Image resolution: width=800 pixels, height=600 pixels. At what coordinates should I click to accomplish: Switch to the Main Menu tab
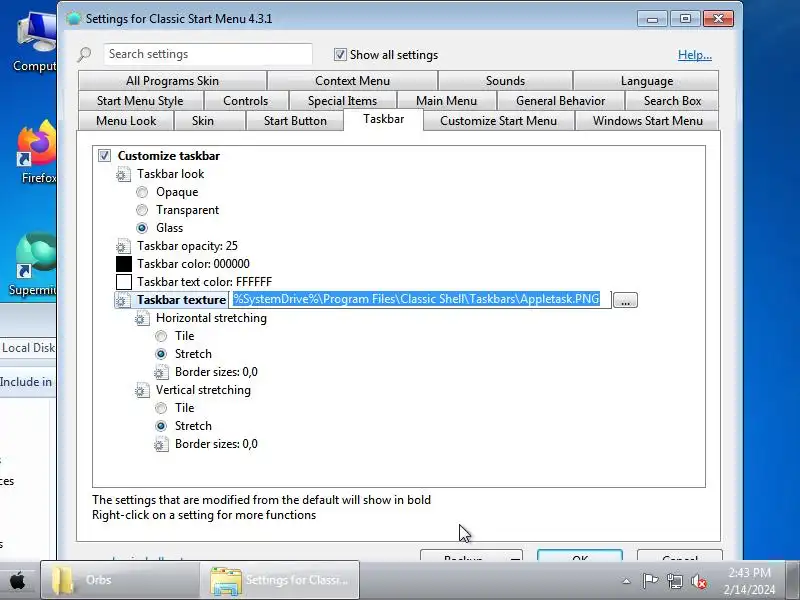[x=446, y=101]
